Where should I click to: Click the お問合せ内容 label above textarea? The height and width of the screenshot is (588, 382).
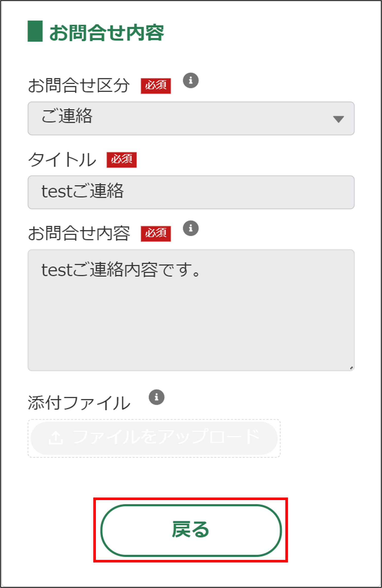[79, 234]
